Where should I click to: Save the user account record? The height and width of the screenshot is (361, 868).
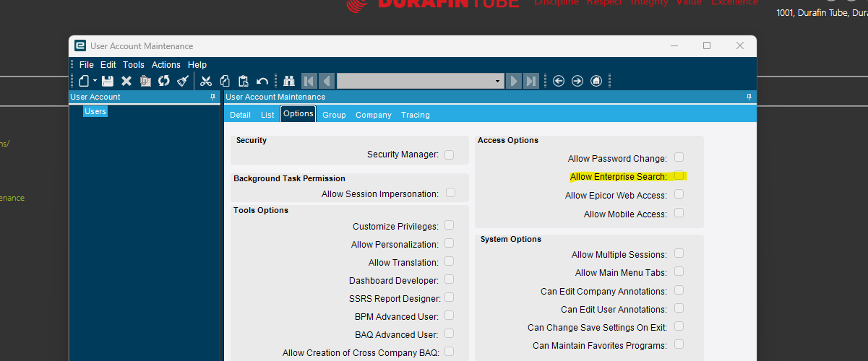pos(108,81)
